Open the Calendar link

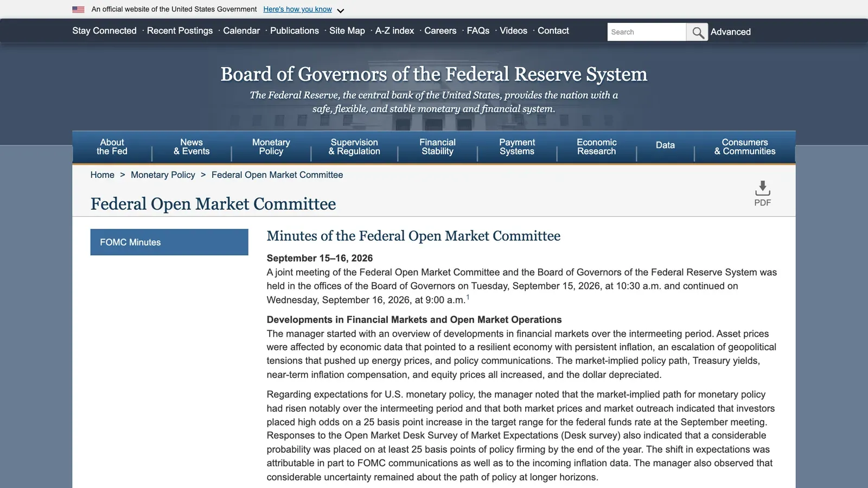point(241,31)
